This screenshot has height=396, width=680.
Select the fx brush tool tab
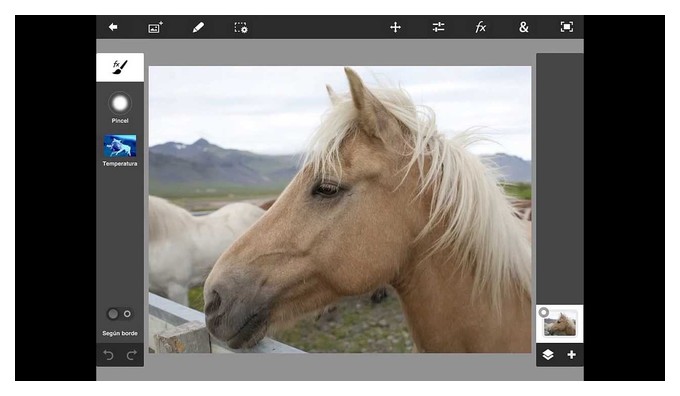tap(120, 67)
